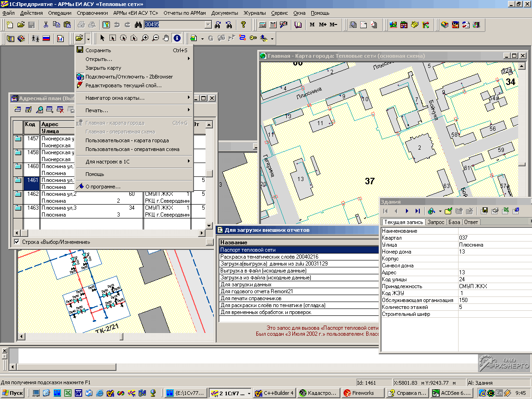Select the hand pan tool
The image size is (532, 399).
pyautogui.click(x=166, y=38)
